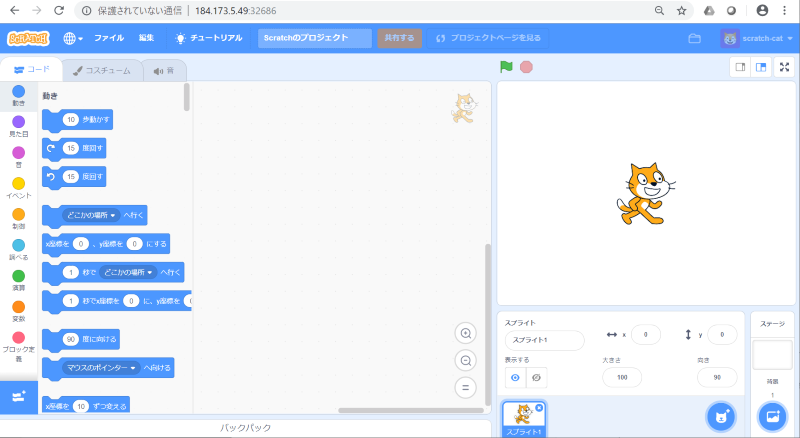Click プロジェクトページを見る button

pos(489,38)
